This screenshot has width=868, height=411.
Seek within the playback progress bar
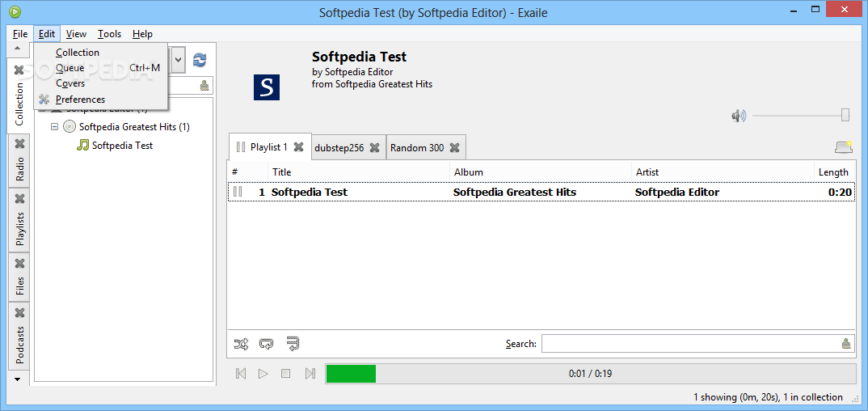coord(590,373)
